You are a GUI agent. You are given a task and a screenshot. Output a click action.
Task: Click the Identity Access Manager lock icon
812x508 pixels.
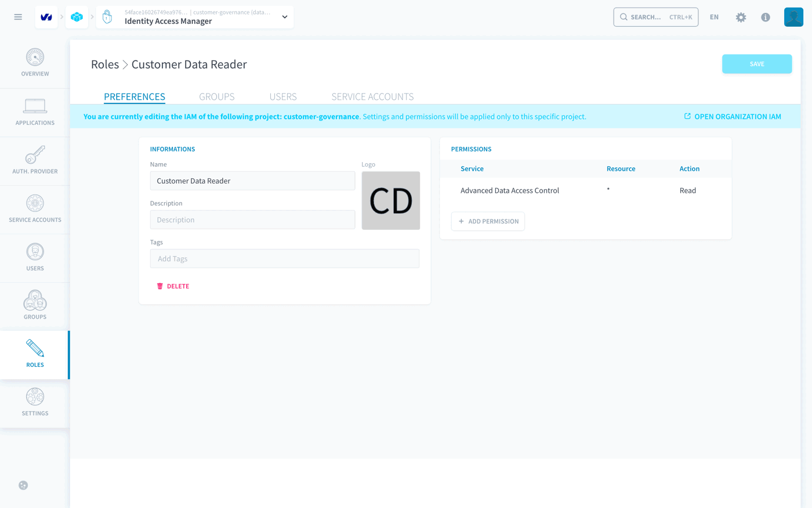click(x=107, y=17)
